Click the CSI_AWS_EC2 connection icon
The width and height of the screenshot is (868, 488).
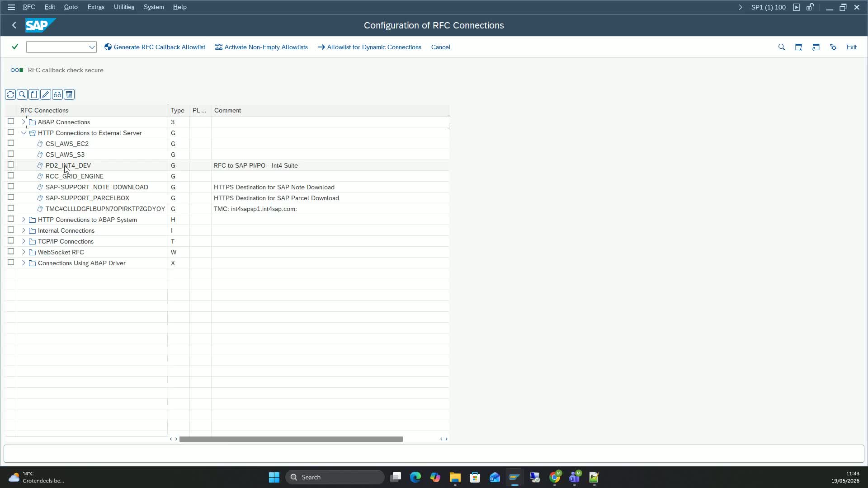[40, 144]
